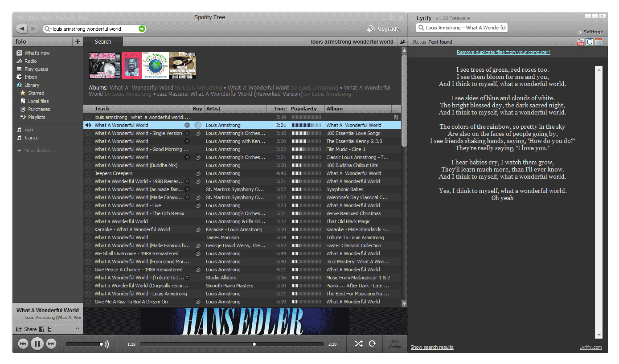
Task: Star The Orb Remix track
Action: (x=88, y=213)
